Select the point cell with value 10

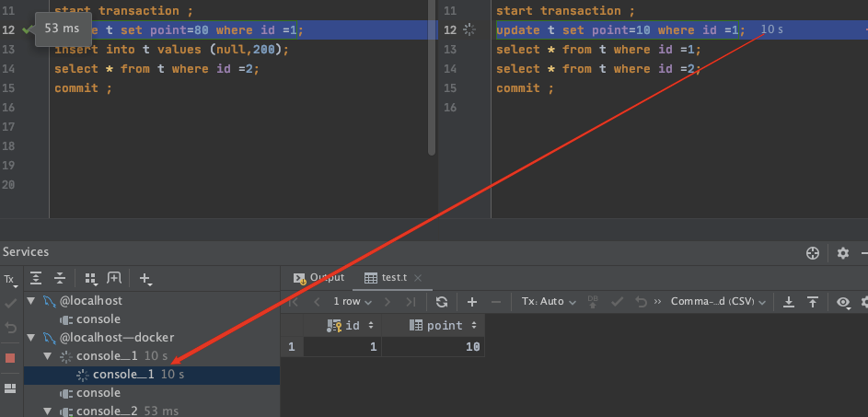click(434, 347)
